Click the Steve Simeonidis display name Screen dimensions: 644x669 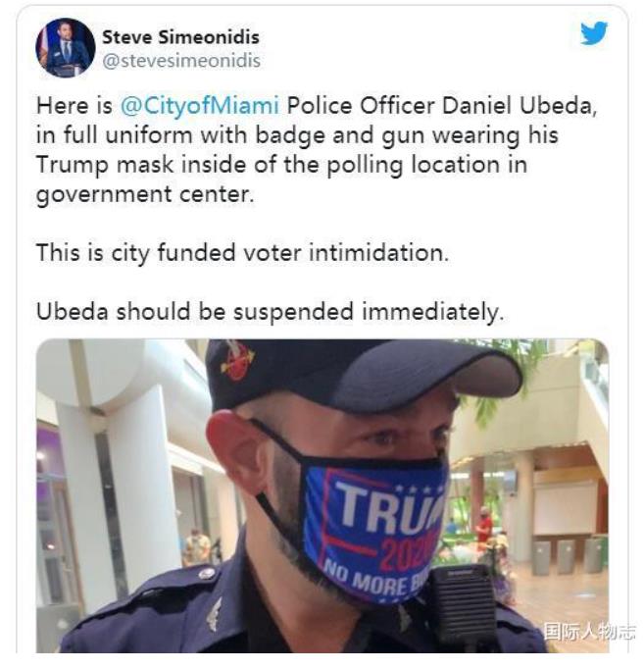pos(180,37)
